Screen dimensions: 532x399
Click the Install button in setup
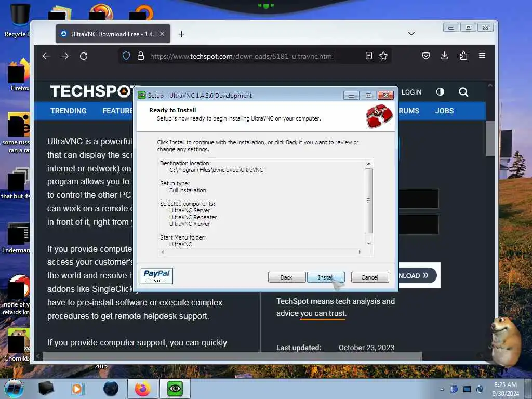[x=326, y=277]
